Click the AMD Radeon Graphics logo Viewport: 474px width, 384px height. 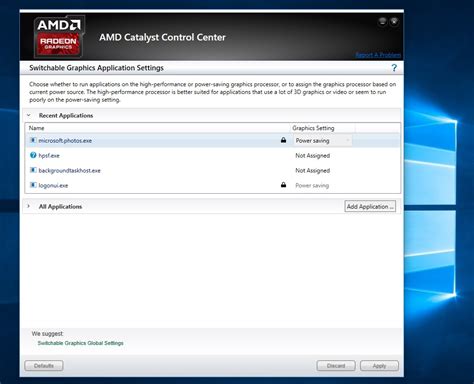coord(59,36)
